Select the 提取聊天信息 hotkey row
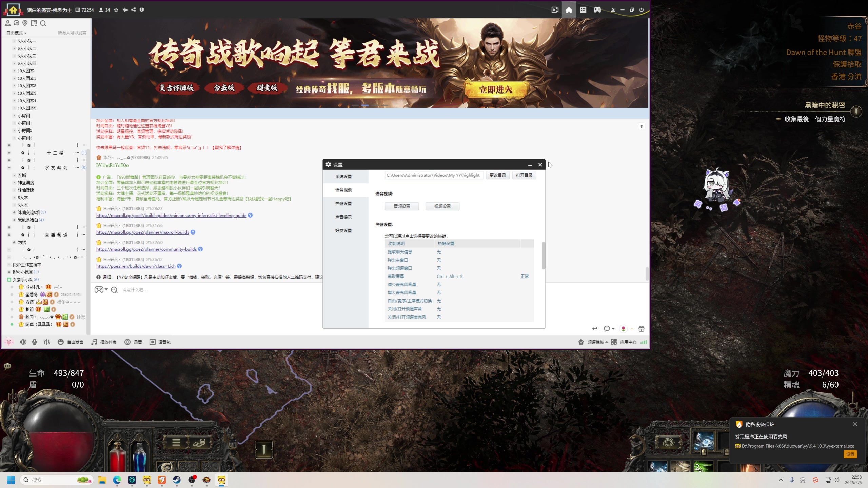This screenshot has width=868, height=488. click(459, 252)
